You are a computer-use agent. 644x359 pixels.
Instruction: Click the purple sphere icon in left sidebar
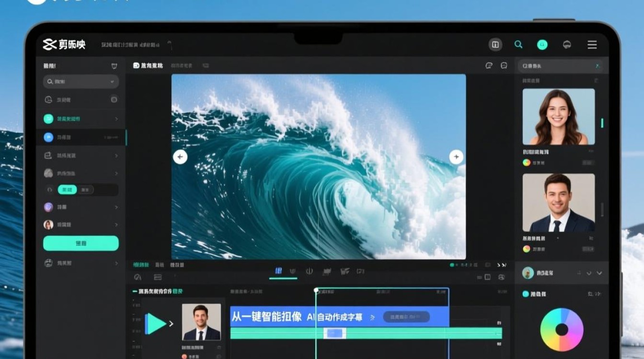click(x=48, y=207)
